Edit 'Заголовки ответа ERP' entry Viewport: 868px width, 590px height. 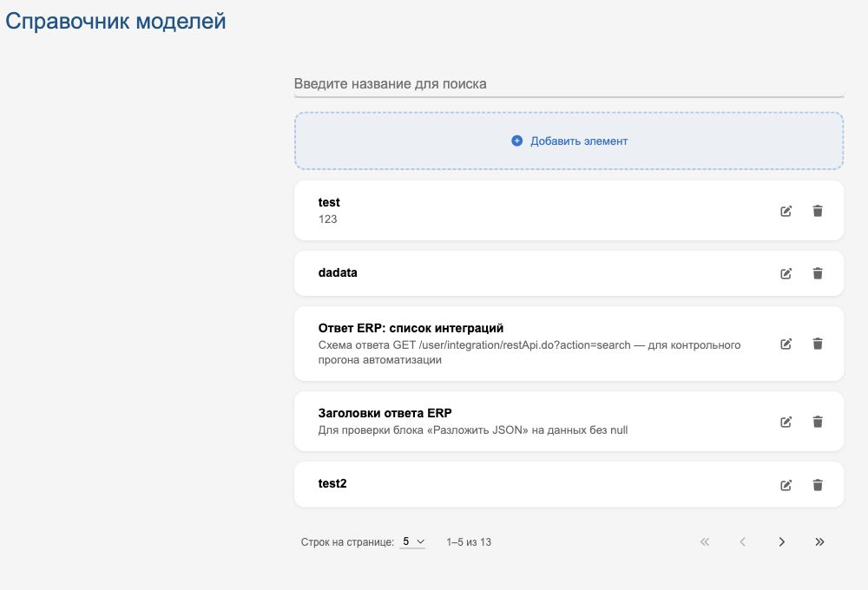tap(786, 422)
